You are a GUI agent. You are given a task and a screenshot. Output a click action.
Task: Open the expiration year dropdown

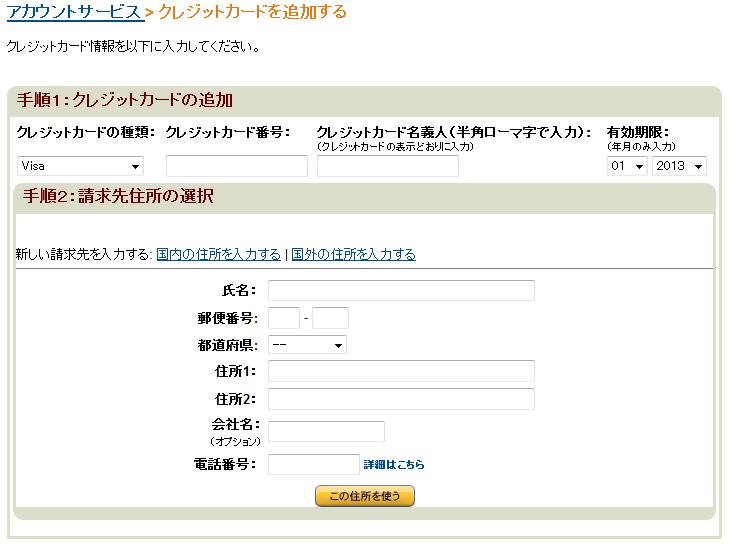tap(679, 166)
